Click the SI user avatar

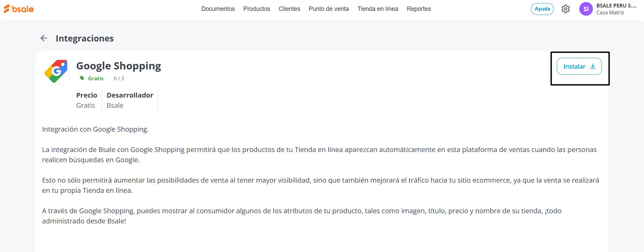[x=586, y=9]
